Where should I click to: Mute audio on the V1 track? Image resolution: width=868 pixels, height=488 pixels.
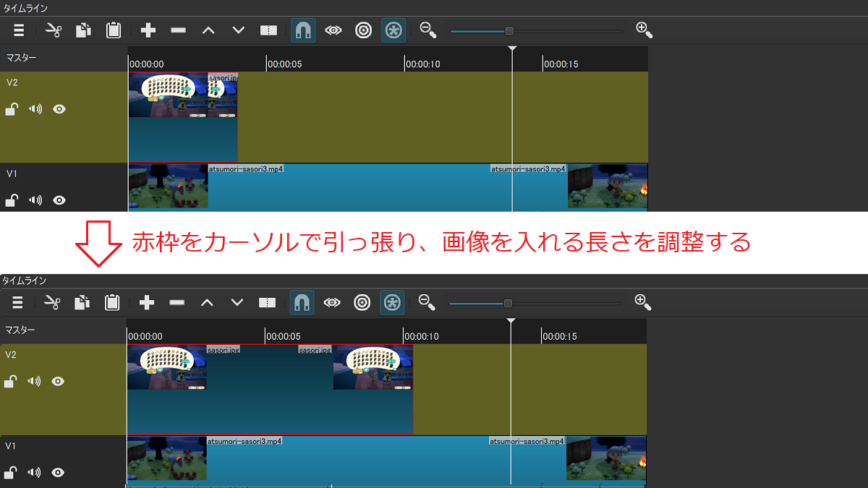pos(35,200)
